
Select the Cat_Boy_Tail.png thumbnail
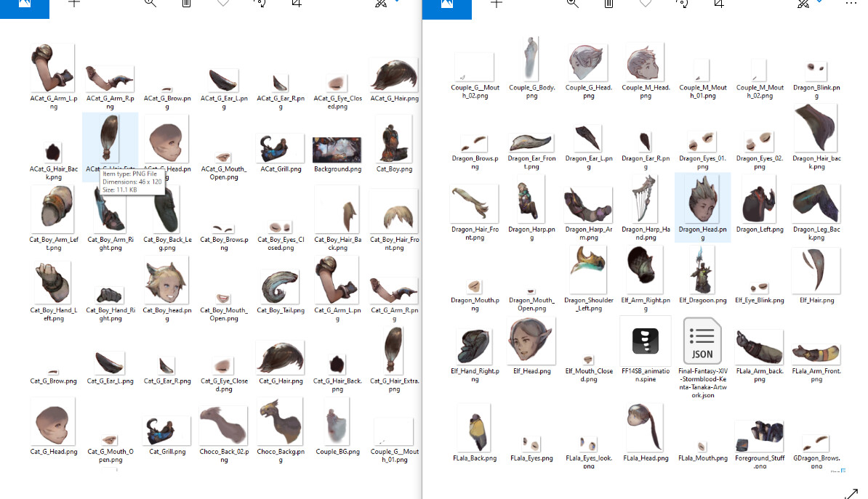281,287
